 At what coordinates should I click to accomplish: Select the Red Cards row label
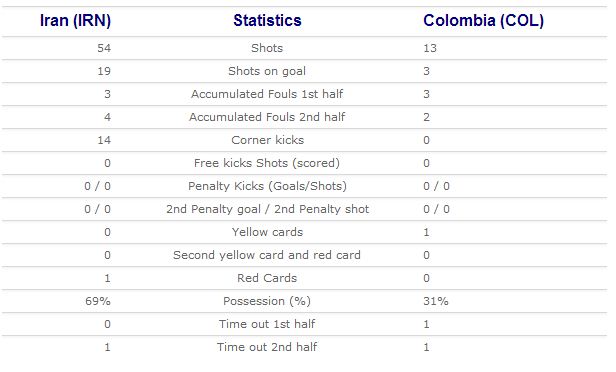tap(267, 278)
